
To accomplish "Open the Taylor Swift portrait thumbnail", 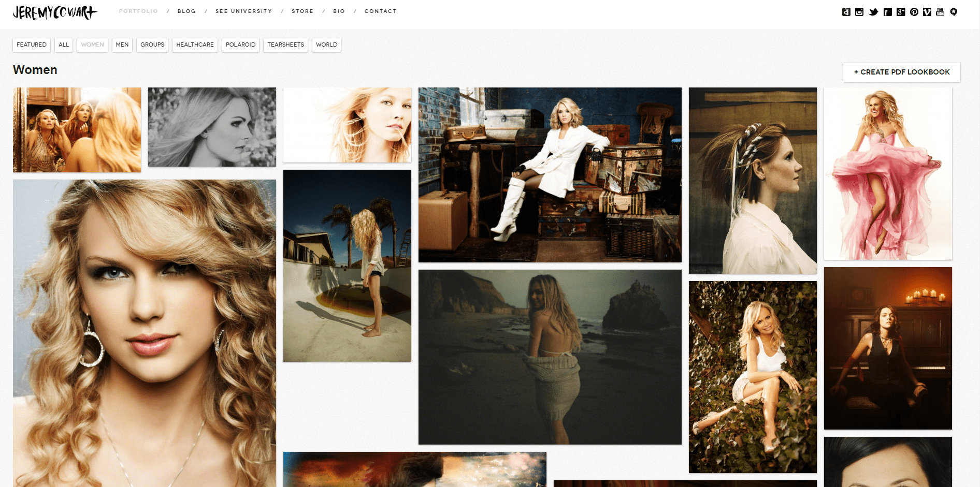I will (x=144, y=331).
